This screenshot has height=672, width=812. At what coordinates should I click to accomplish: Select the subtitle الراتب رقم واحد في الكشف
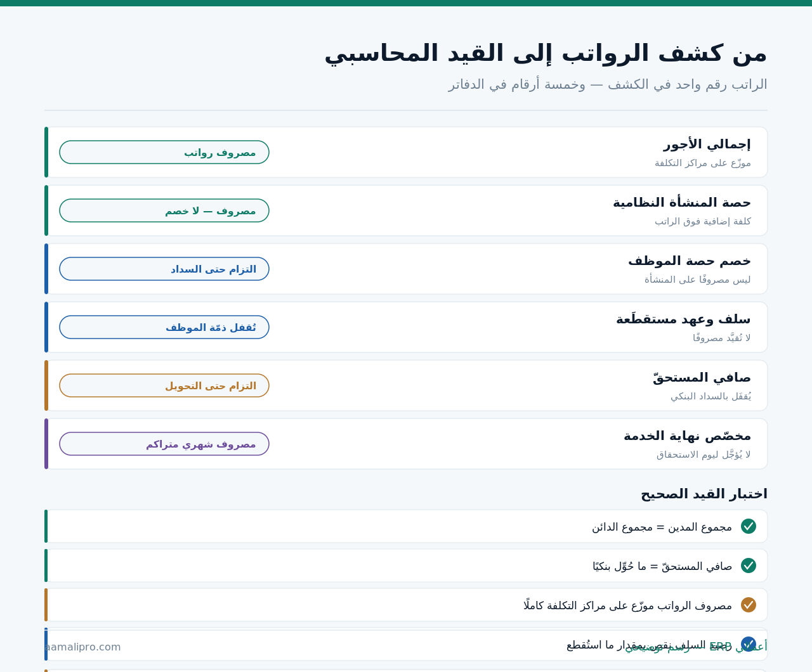(608, 84)
